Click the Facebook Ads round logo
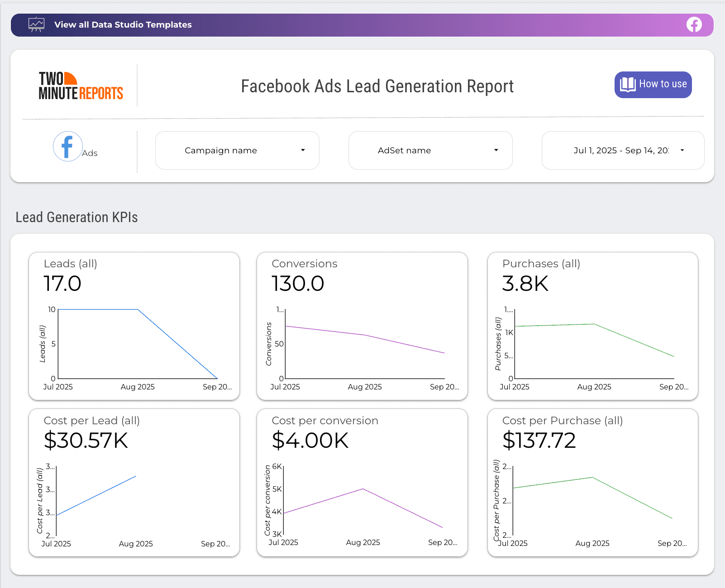The height and width of the screenshot is (588, 725). 68,147
